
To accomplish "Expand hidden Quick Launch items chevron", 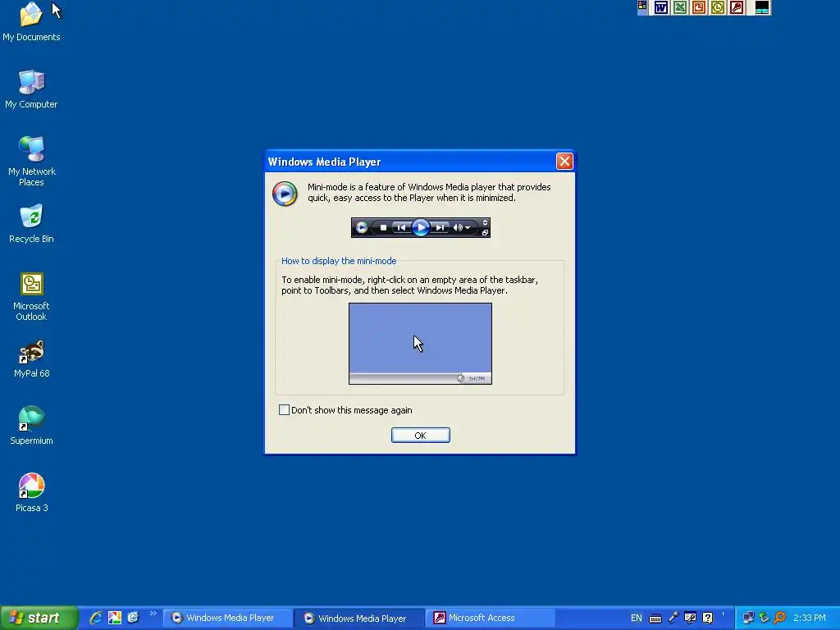I will [x=153, y=614].
